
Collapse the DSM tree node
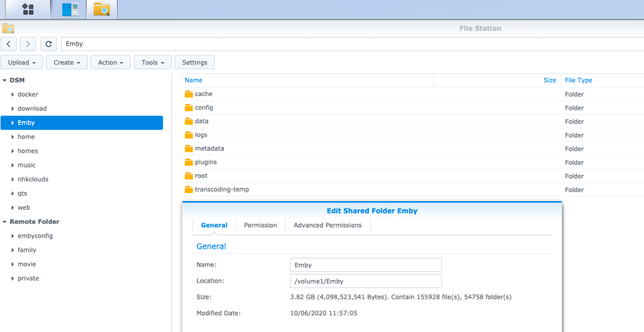tap(4, 80)
